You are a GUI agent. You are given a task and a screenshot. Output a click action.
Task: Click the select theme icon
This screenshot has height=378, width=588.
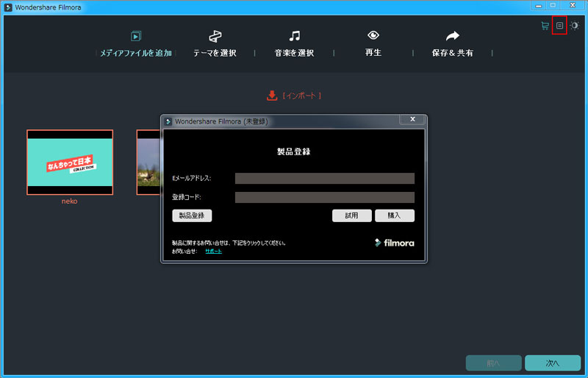click(215, 36)
